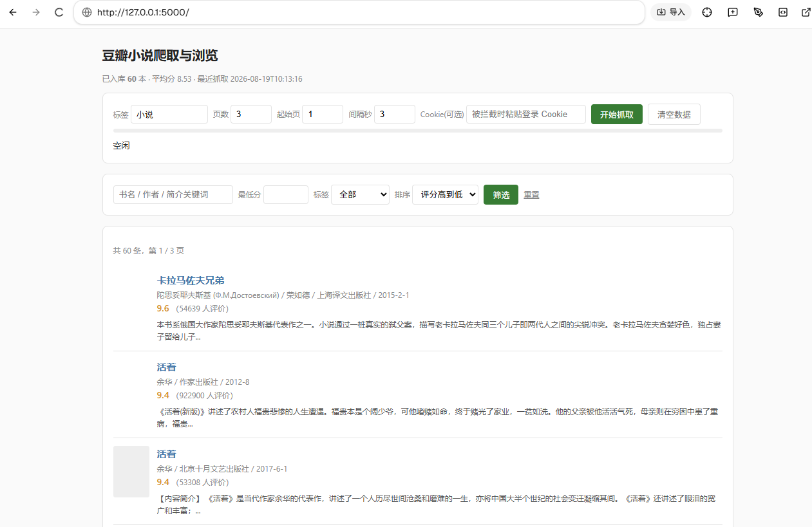
Task: Open the 排序 dropdown showing 评分高到低
Action: [x=445, y=195]
